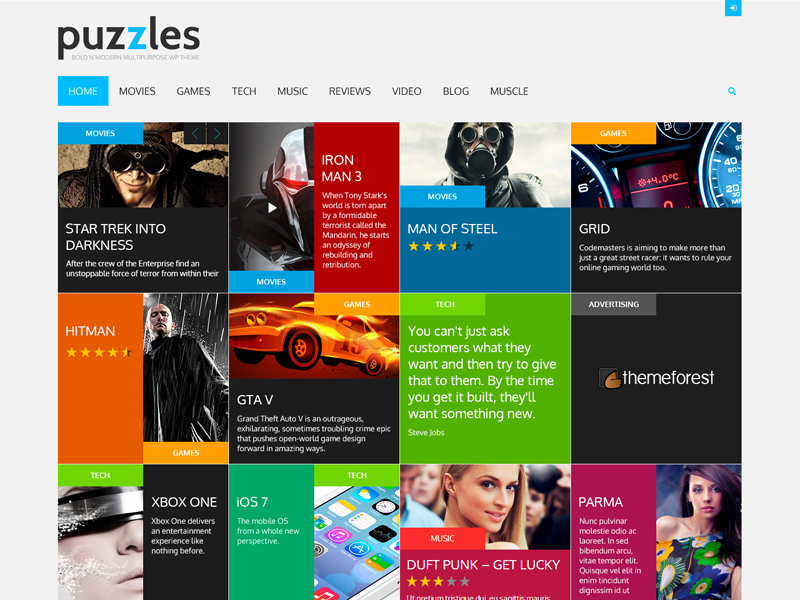800x600 pixels.
Task: Open the XBOX ONE article title
Action: (x=184, y=502)
